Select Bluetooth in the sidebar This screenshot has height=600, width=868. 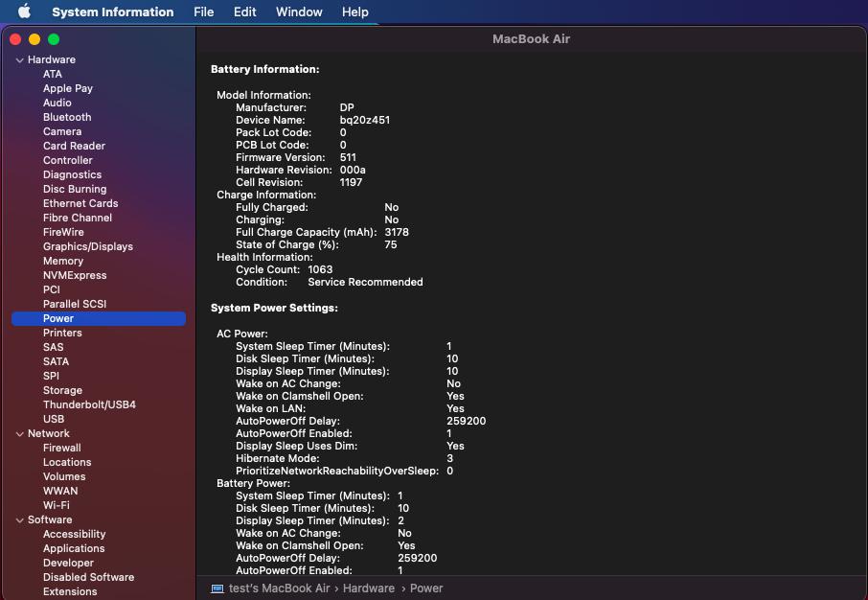coord(67,117)
